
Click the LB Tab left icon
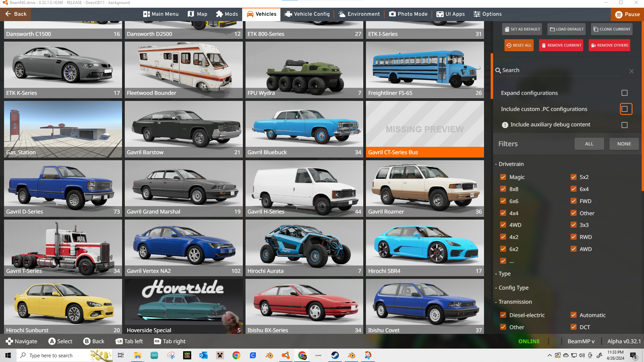coord(119,341)
